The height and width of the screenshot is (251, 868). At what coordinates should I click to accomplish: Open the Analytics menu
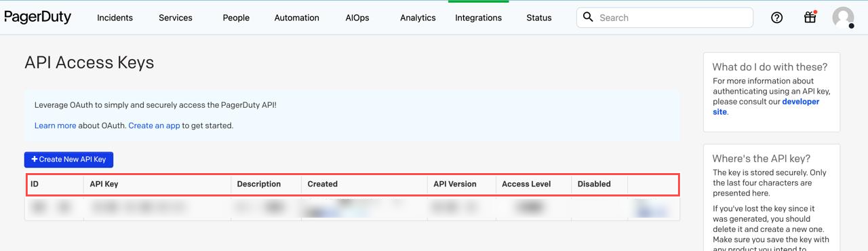418,18
